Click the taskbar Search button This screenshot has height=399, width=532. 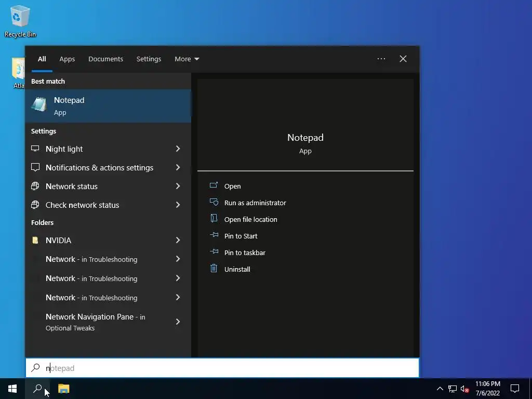coord(37,389)
